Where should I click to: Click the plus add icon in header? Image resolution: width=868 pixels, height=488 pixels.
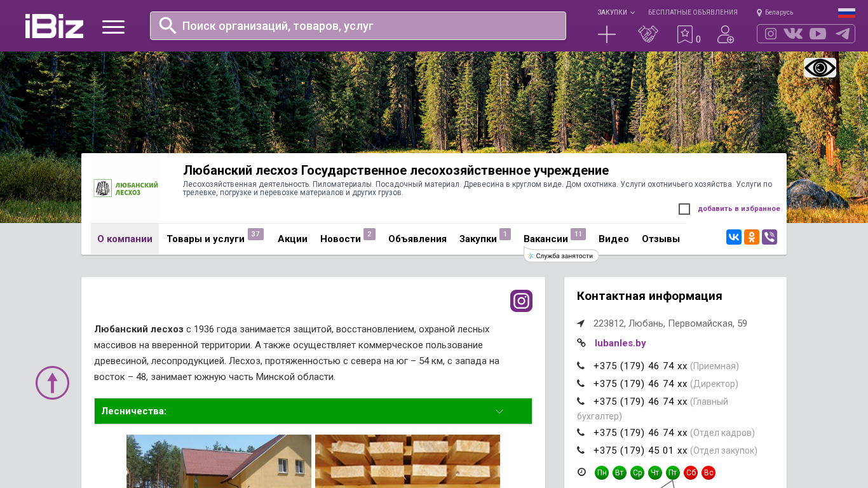(x=607, y=34)
